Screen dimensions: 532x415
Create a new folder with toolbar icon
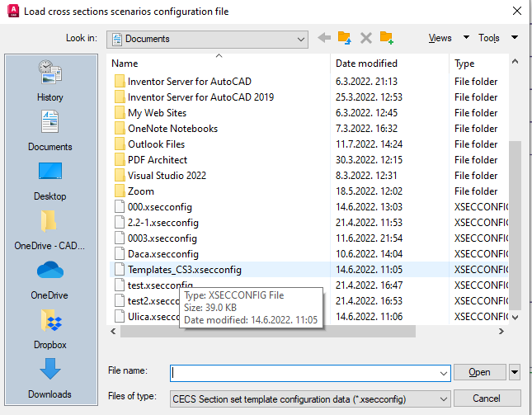pyautogui.click(x=386, y=38)
